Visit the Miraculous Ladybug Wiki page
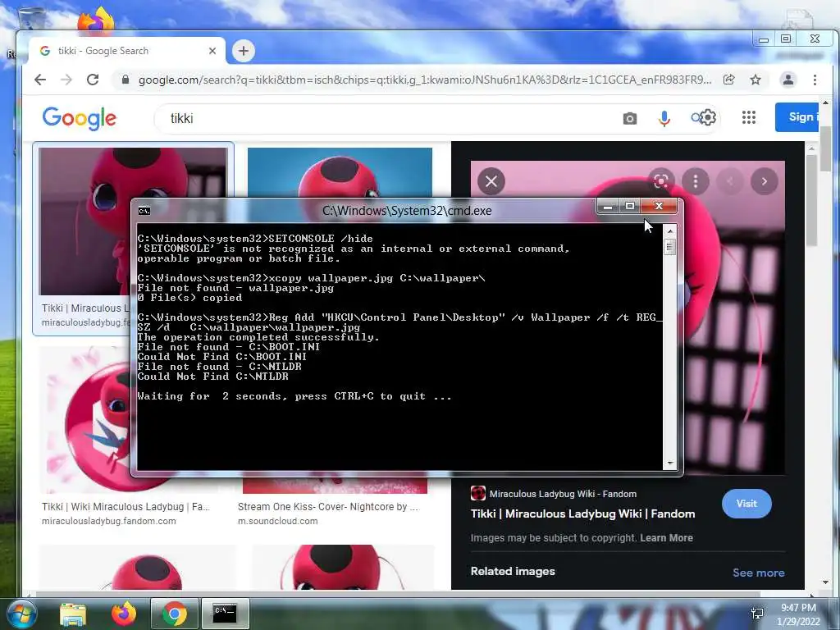The height and width of the screenshot is (630, 840). [x=746, y=504]
